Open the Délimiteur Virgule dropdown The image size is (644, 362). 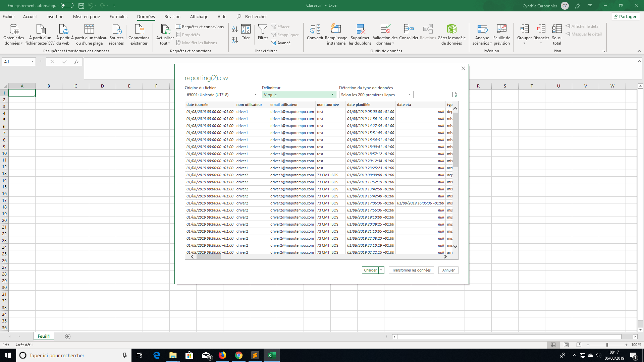coord(299,95)
